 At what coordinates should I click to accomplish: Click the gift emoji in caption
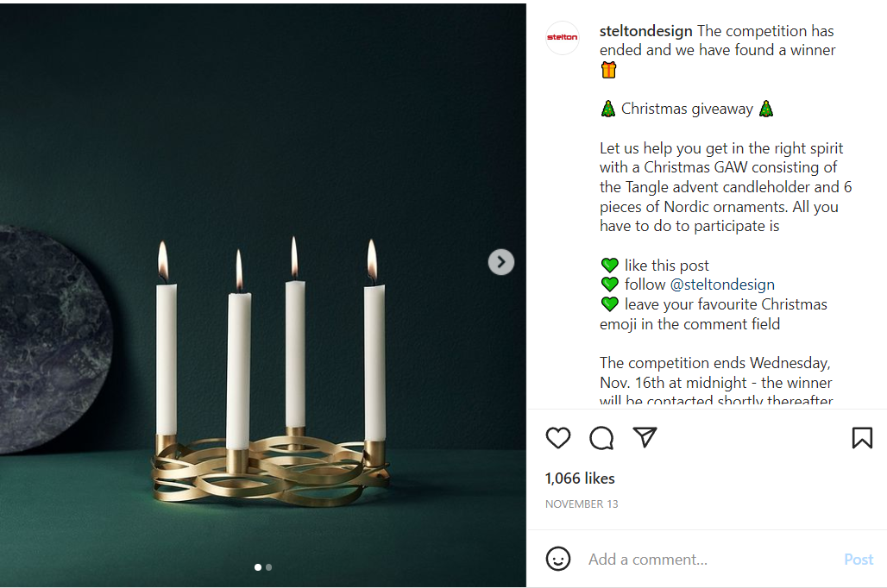(x=609, y=70)
